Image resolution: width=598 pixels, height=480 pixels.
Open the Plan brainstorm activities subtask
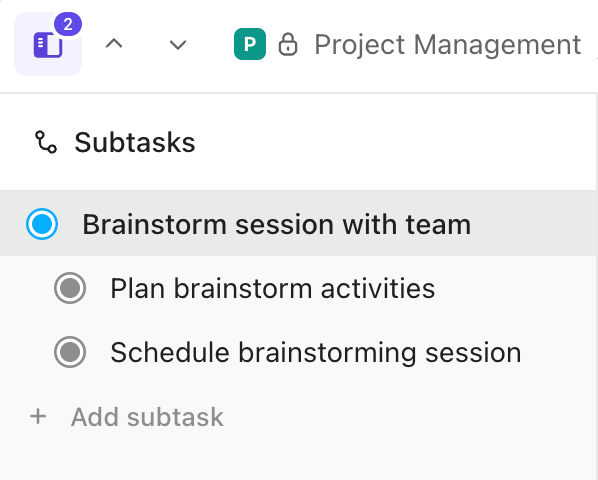pyautogui.click(x=273, y=288)
